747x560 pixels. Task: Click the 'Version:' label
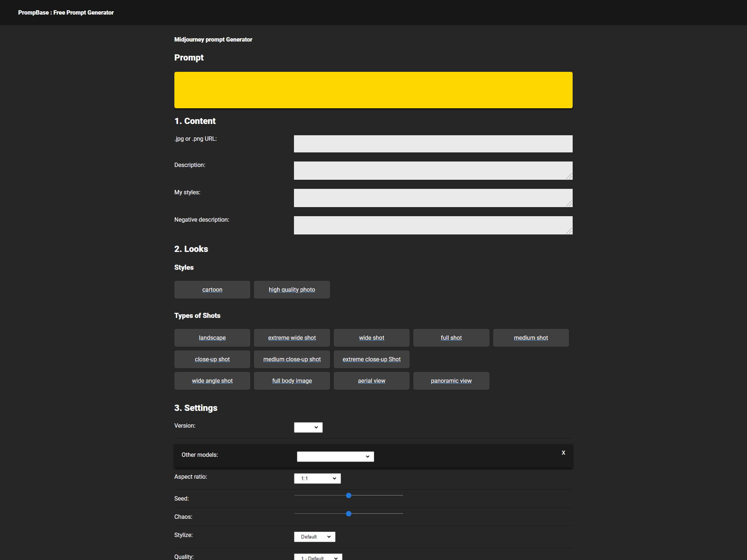coord(185,425)
